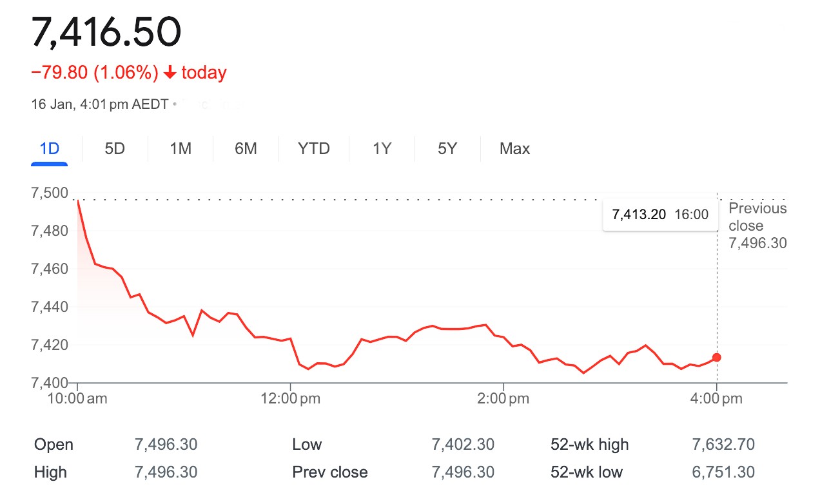Click the Low value 7,402.30
The height and width of the screenshot is (504, 820).
463,445
